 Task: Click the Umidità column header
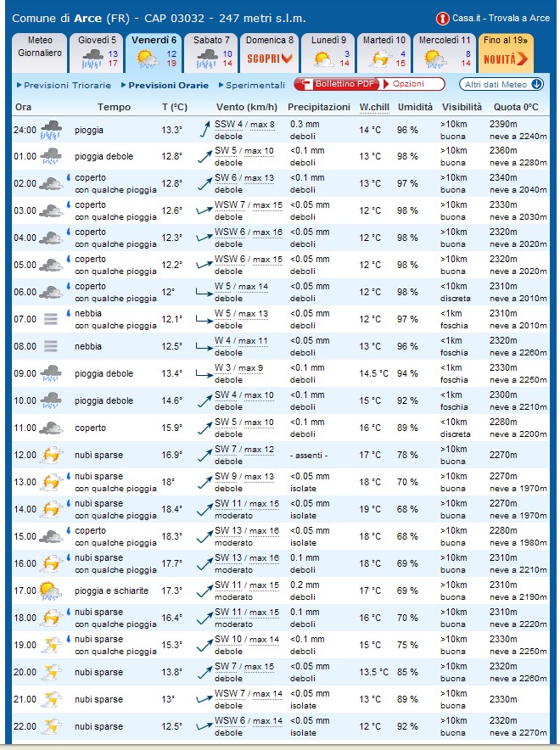pyautogui.click(x=415, y=107)
